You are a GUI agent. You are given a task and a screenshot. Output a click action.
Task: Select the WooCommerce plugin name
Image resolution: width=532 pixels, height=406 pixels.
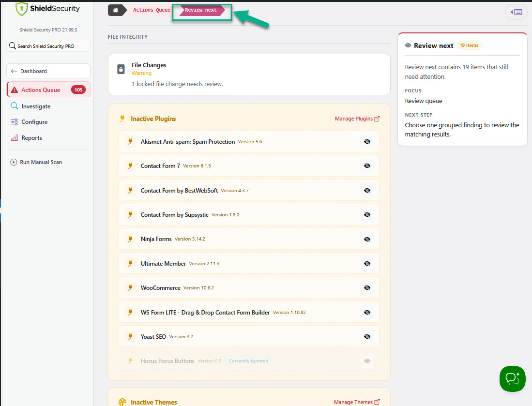[x=161, y=288]
